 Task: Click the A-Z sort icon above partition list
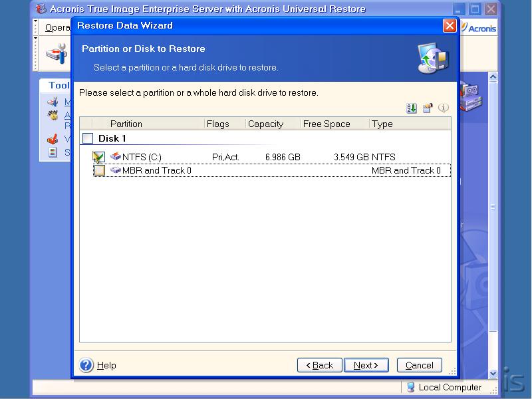click(x=412, y=108)
